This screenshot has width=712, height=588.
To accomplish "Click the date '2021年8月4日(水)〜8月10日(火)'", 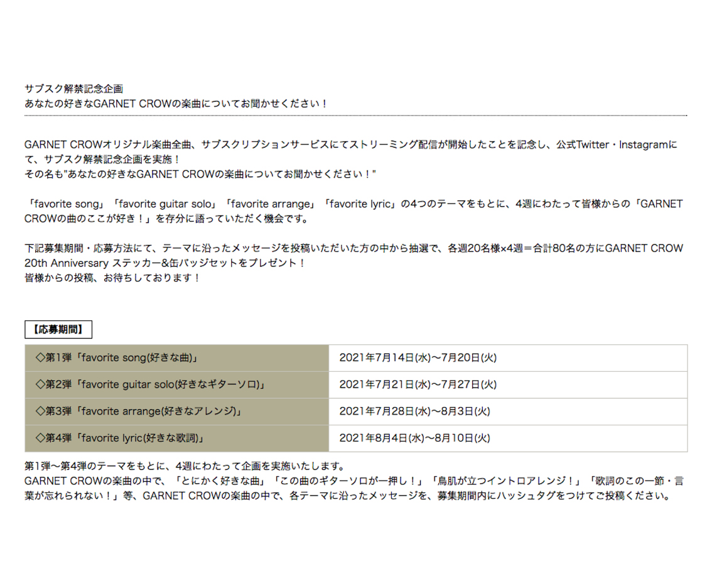I will 414,438.
